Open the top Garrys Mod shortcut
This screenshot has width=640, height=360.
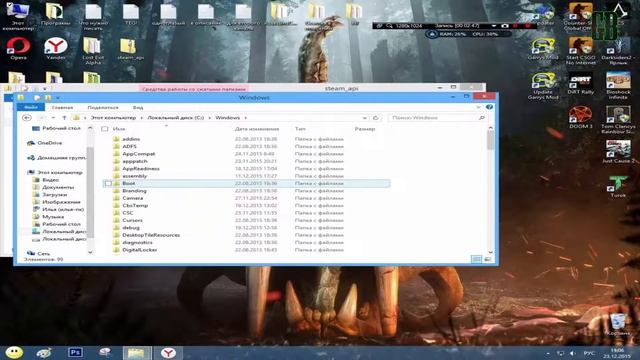click(543, 49)
